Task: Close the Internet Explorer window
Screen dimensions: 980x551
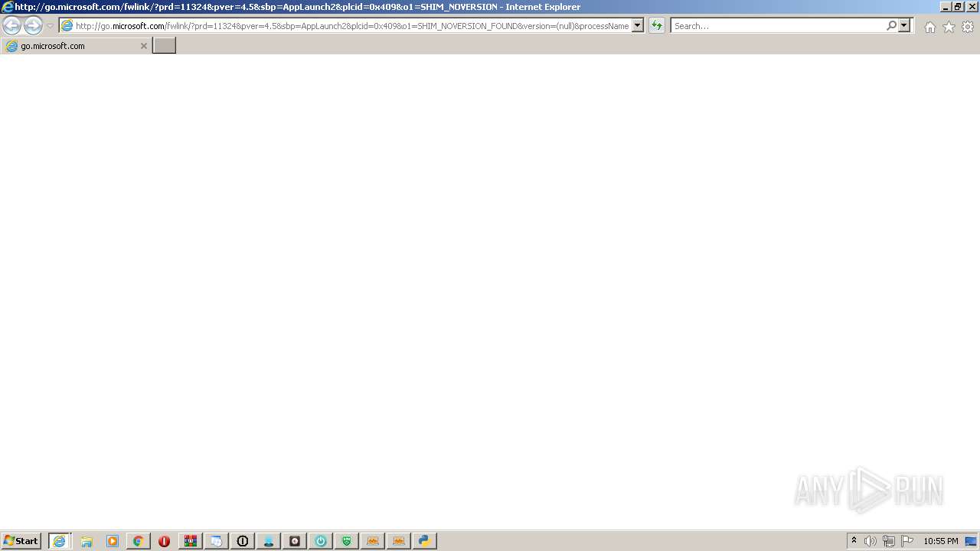Action: pos(972,7)
